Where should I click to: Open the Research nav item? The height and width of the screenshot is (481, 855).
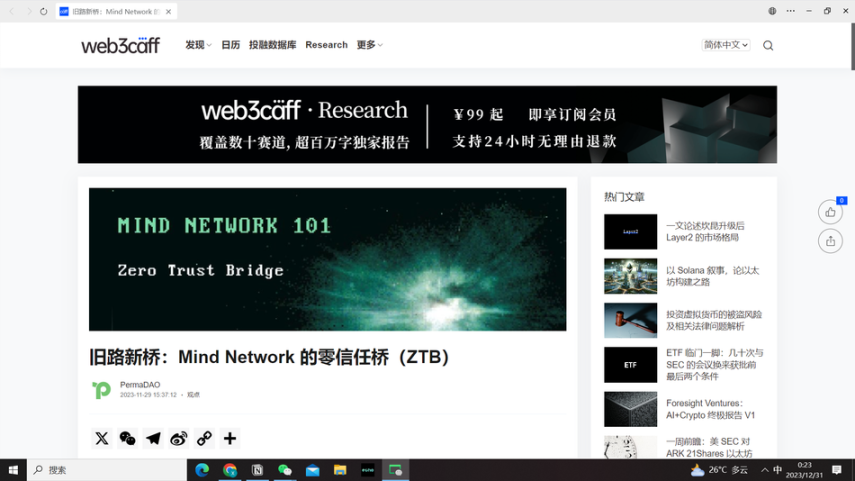(326, 45)
